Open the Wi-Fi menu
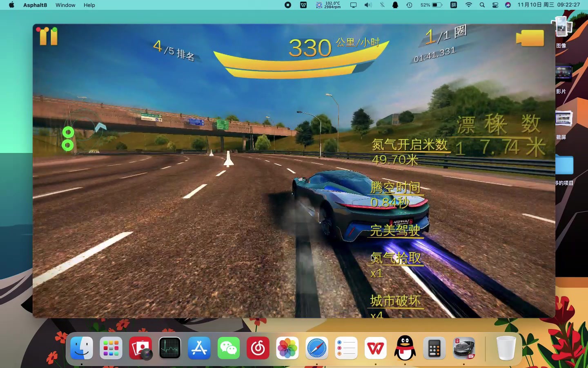 [x=469, y=5]
